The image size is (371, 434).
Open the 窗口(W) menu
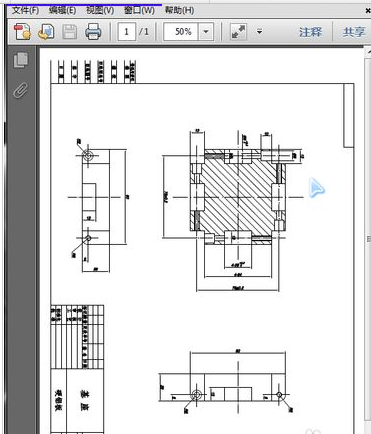click(139, 10)
